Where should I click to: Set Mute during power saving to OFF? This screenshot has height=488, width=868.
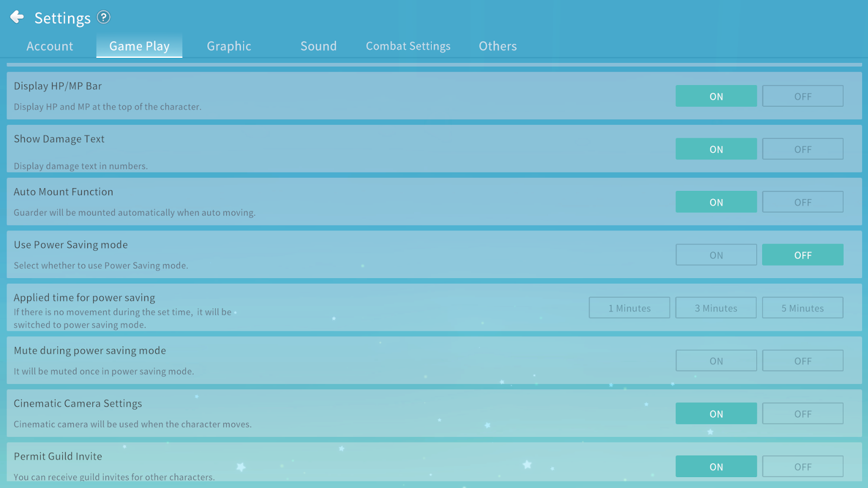click(x=802, y=361)
